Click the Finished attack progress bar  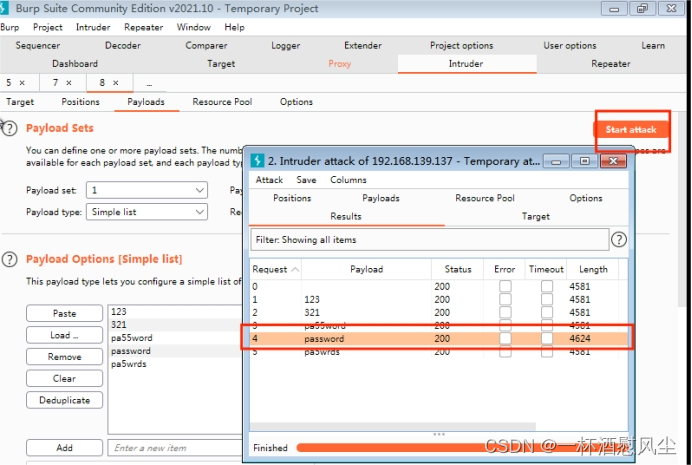461,448
